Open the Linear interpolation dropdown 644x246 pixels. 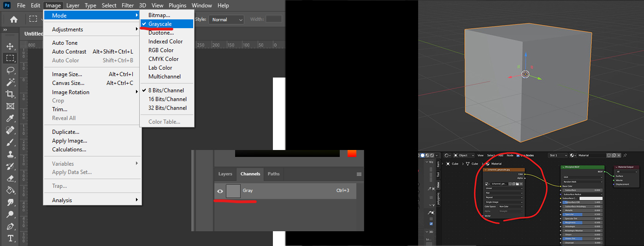tap(504, 188)
